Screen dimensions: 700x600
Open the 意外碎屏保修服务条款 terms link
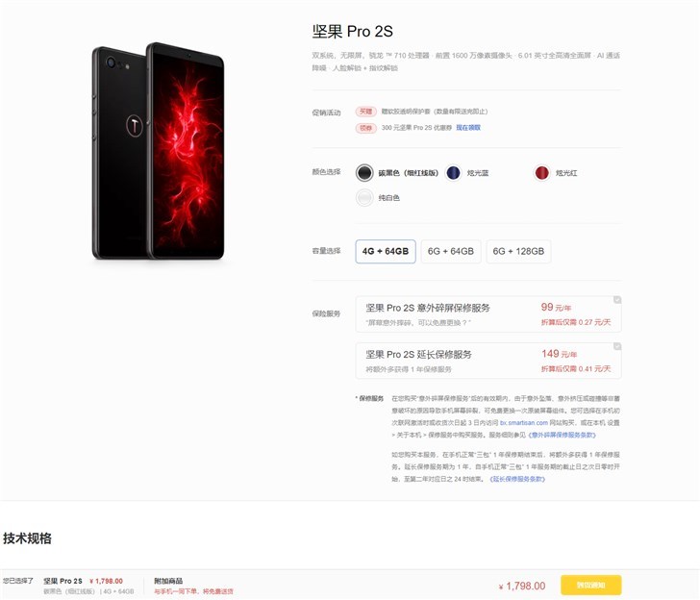pyautogui.click(x=562, y=435)
